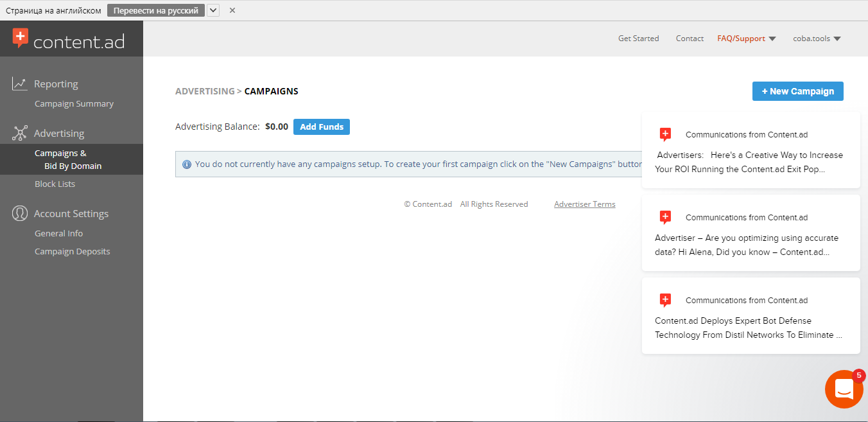868x422 pixels.
Task: Click the info icon in the notice bar
Action: coord(187,164)
